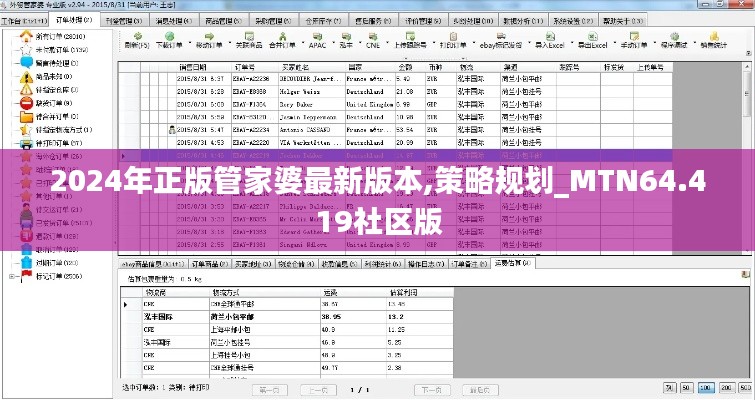Open the eBay Product Info bottom tab

(x=153, y=264)
